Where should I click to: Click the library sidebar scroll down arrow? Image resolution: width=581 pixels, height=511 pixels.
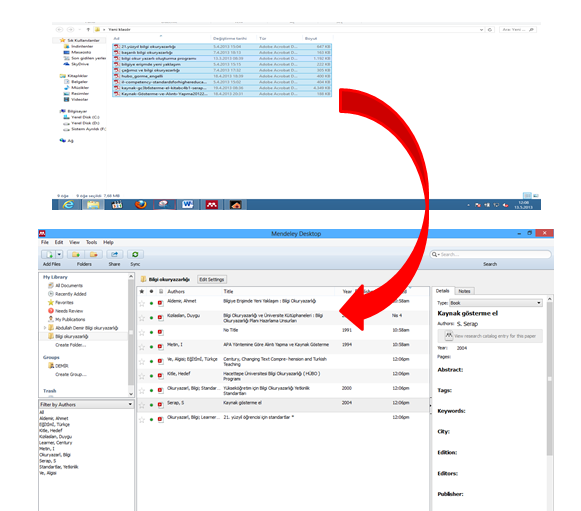131,394
